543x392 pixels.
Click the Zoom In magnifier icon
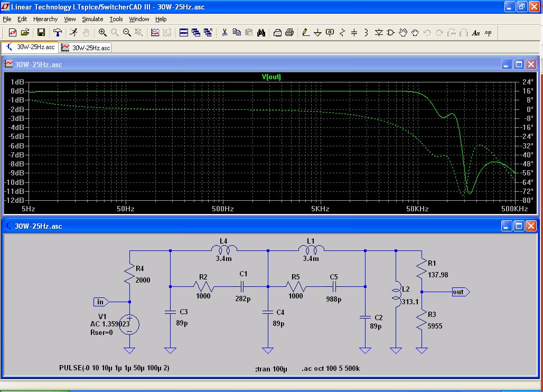[x=102, y=32]
